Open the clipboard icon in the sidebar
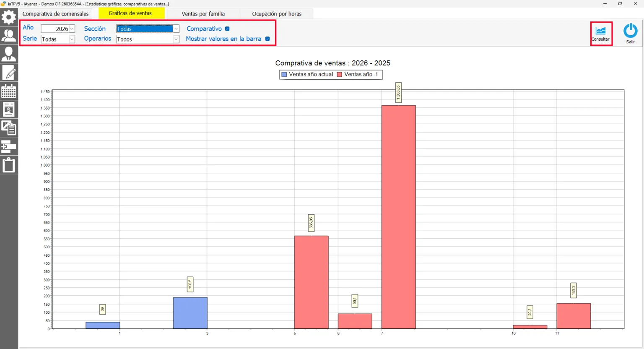The height and width of the screenshot is (349, 644). (x=9, y=165)
